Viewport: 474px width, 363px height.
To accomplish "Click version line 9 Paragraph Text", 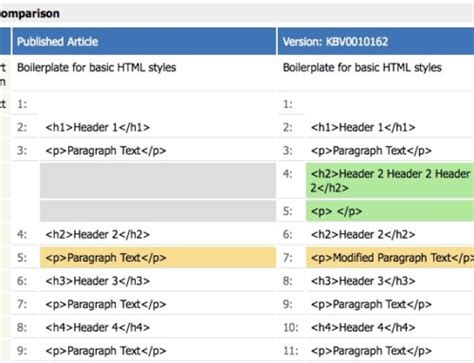I will tap(371, 304).
